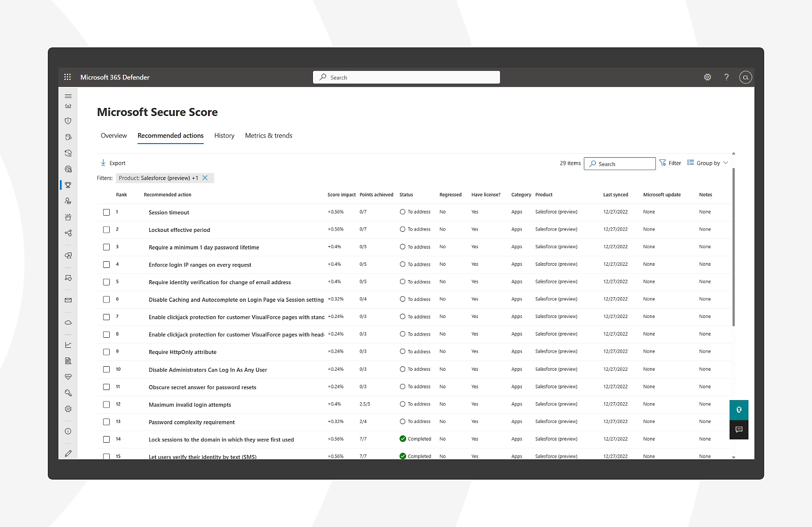812x527 pixels.
Task: Click the Export button
Action: point(113,163)
